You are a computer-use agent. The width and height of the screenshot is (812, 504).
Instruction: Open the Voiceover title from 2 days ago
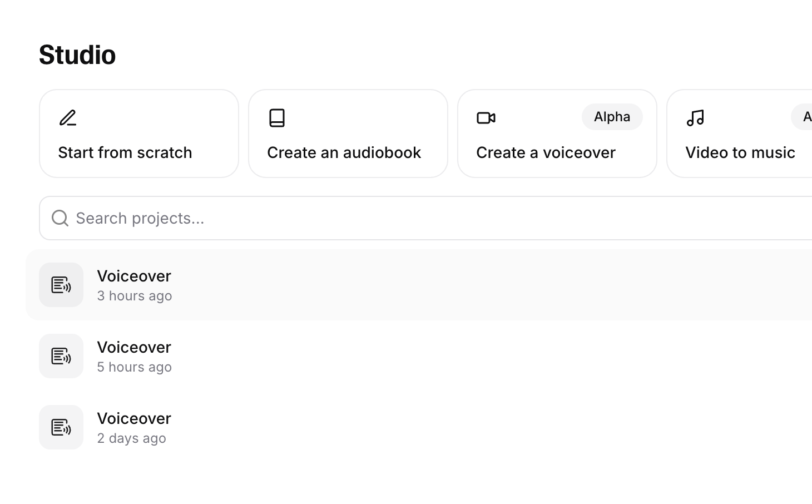point(134,418)
